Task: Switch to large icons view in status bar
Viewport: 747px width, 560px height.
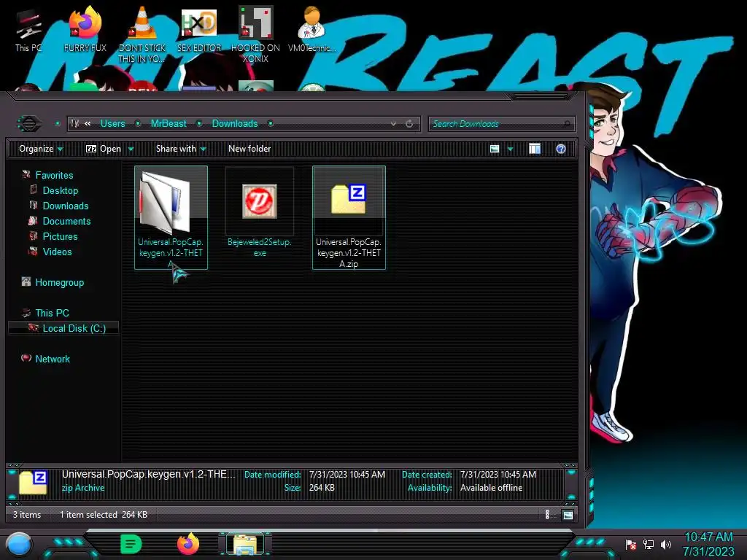Action: [568, 515]
